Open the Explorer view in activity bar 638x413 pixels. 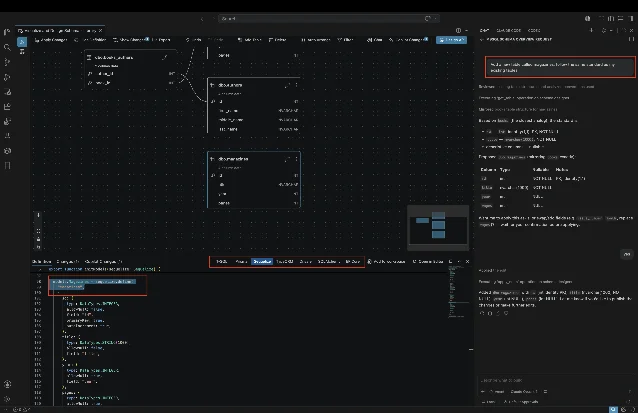(x=7, y=32)
